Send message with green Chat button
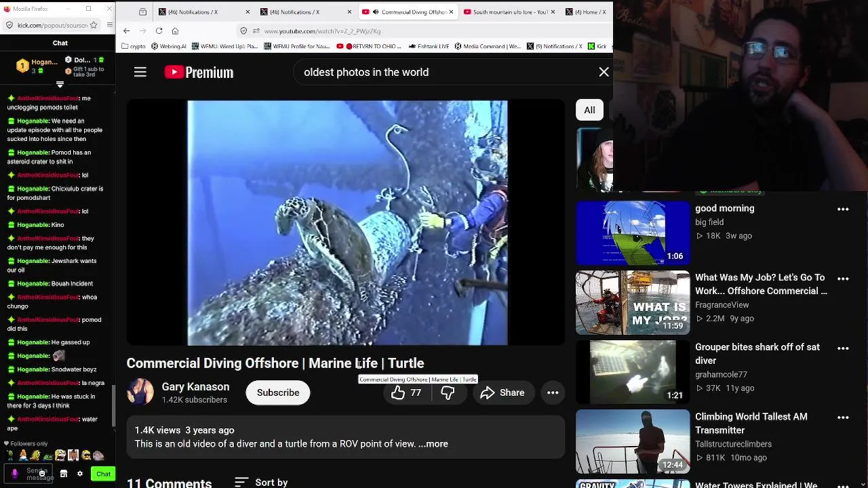 [103, 474]
